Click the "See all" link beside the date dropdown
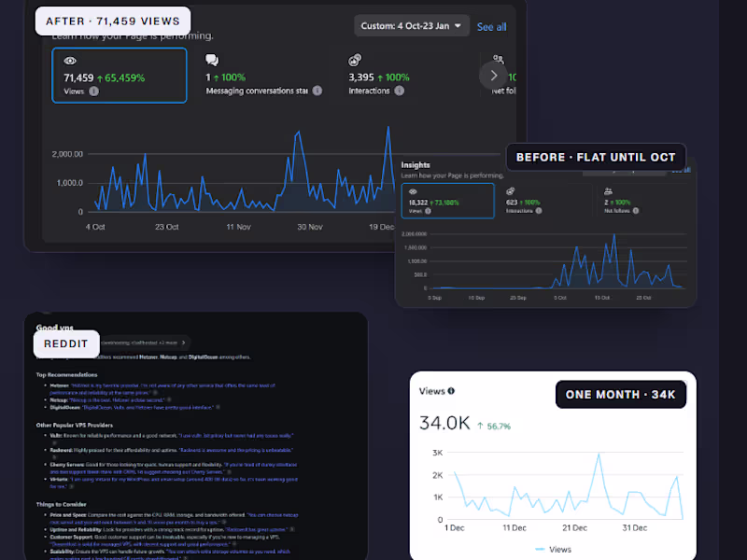This screenshot has height=560, width=747. tap(492, 27)
